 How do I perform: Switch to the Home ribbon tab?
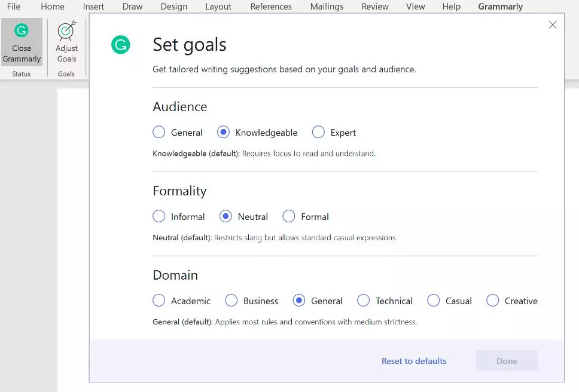click(53, 7)
